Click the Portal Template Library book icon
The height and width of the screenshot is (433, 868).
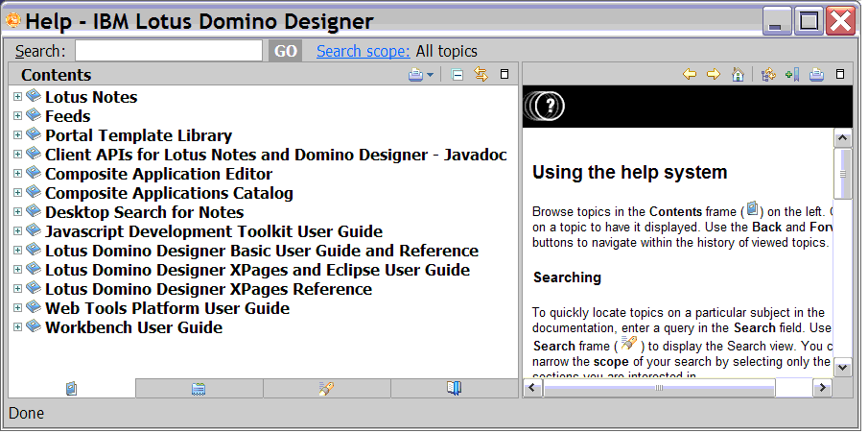point(34,134)
